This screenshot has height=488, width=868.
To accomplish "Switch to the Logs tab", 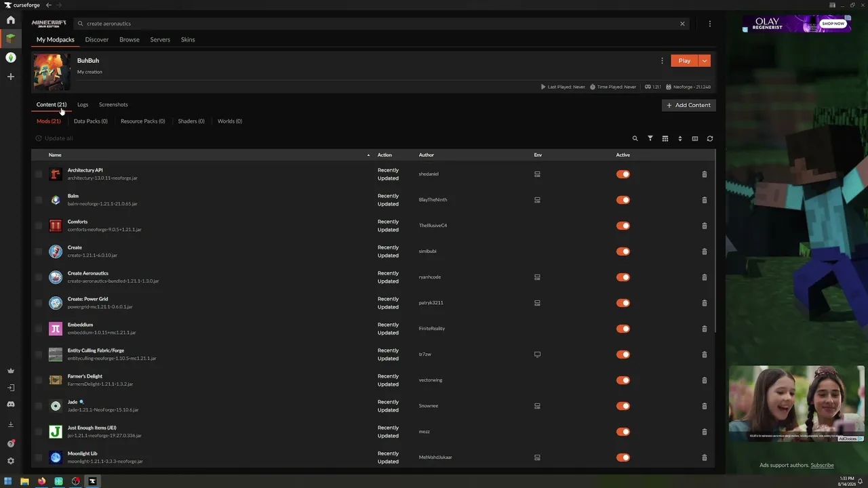I will pyautogui.click(x=83, y=105).
